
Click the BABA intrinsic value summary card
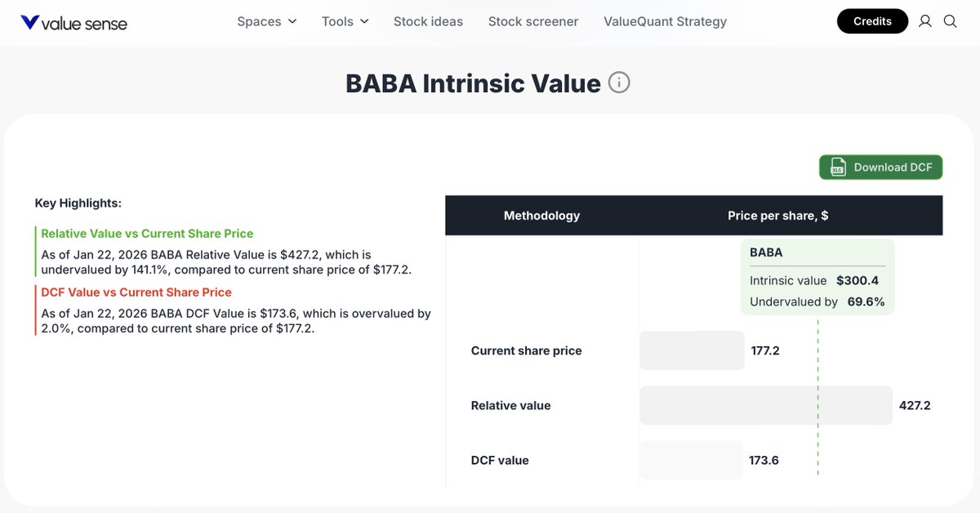(x=817, y=279)
